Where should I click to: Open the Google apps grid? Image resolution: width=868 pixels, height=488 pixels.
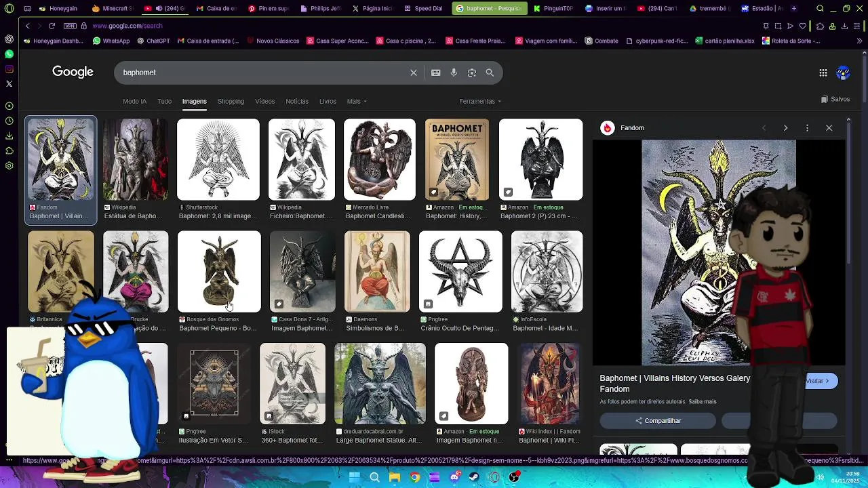(x=823, y=73)
